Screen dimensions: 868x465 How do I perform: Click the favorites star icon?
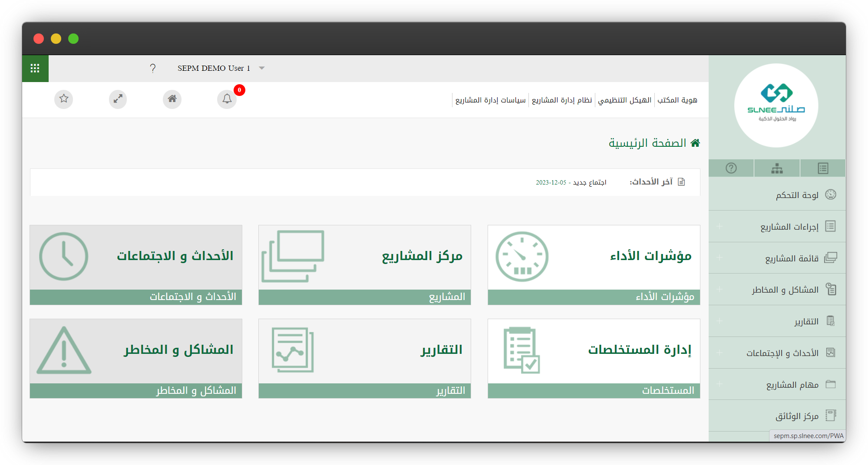[64, 99]
